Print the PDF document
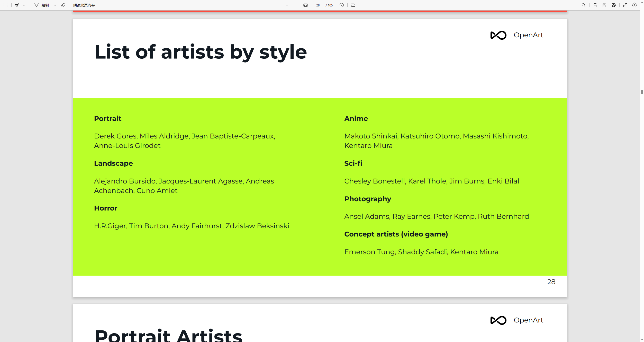 (x=595, y=5)
